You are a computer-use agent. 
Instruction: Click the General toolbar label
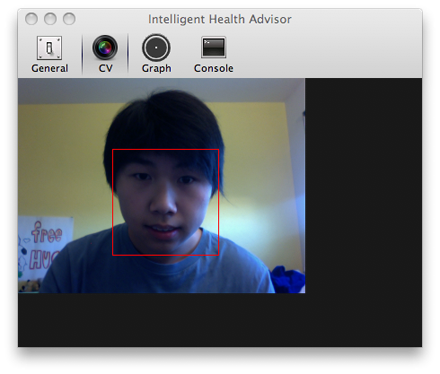(50, 68)
